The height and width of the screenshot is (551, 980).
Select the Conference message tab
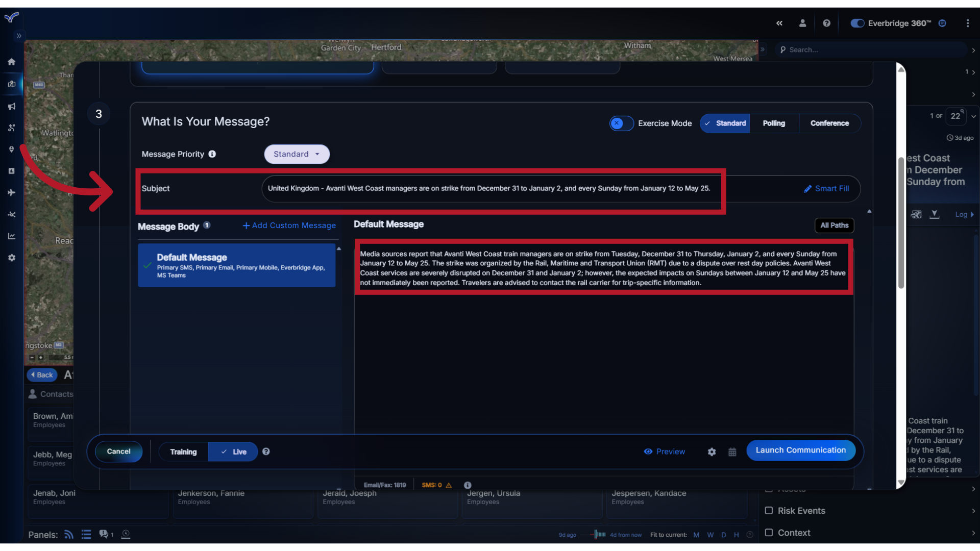pyautogui.click(x=829, y=122)
